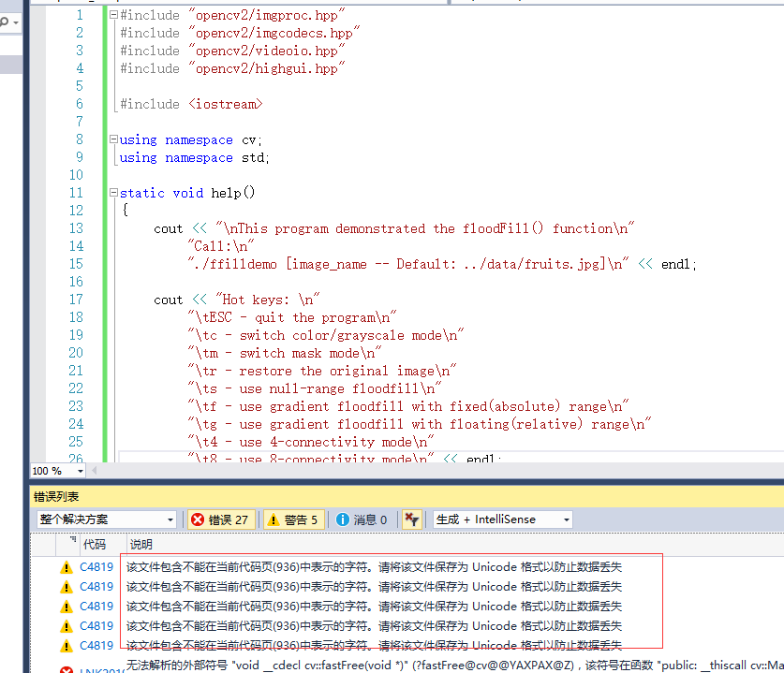Select the 无法解析的外部符号 error description
784x673 pixels.
pyautogui.click(x=454, y=666)
